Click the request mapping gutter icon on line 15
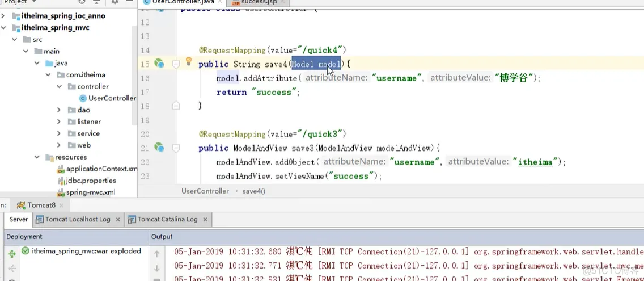This screenshot has height=281, width=644. [159, 64]
